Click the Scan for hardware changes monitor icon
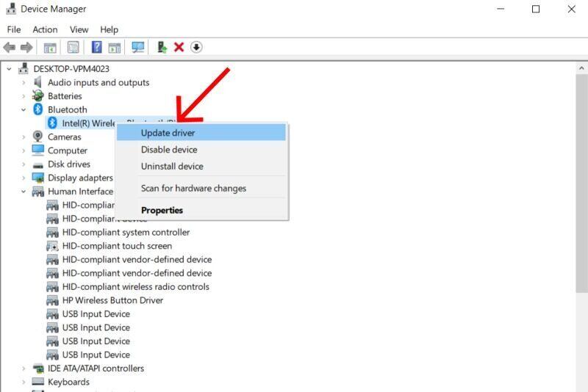This screenshot has width=588, height=392. tap(138, 47)
